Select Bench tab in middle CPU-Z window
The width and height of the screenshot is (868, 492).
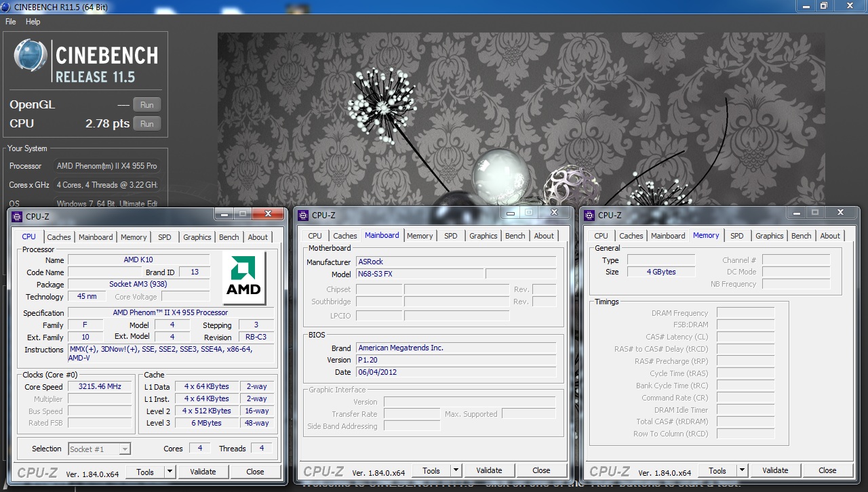coord(515,236)
